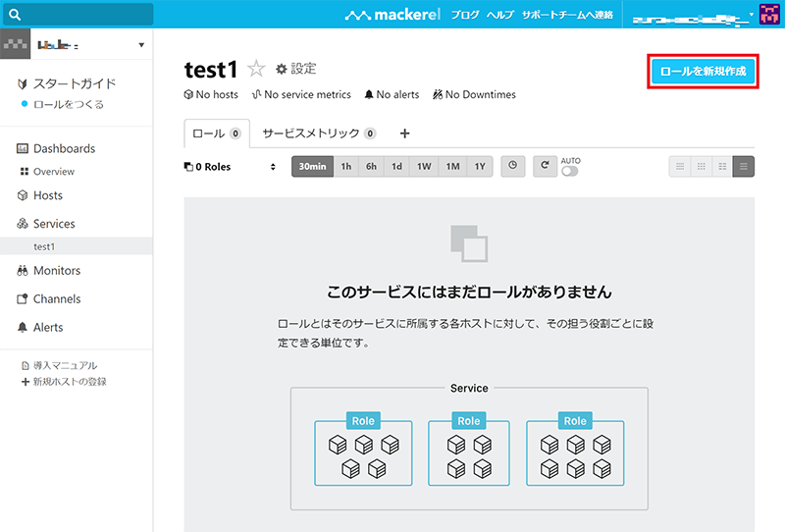Select the 1W time range

pyautogui.click(x=424, y=166)
